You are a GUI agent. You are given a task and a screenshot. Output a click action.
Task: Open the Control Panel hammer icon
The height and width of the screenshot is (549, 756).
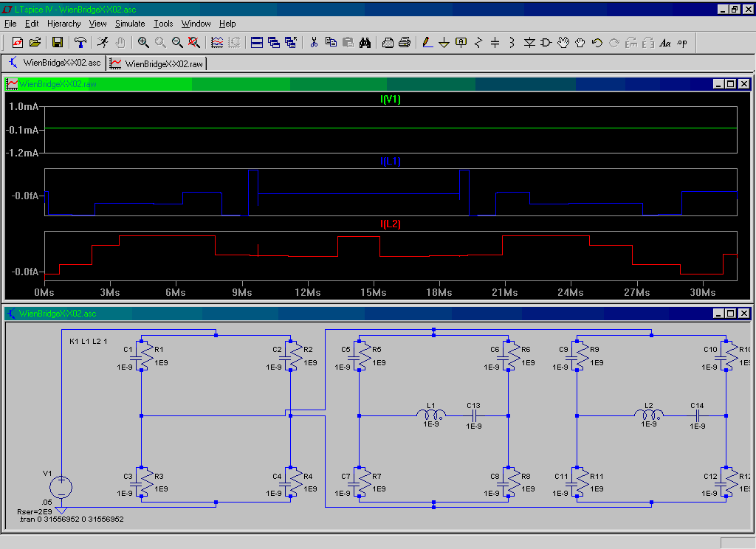point(80,43)
